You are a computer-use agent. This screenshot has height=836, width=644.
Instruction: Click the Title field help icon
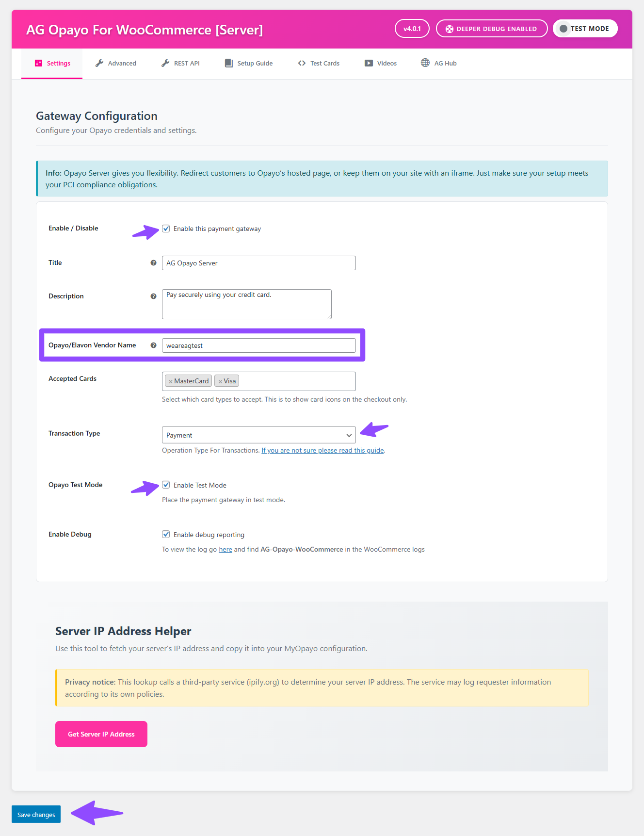tap(153, 263)
